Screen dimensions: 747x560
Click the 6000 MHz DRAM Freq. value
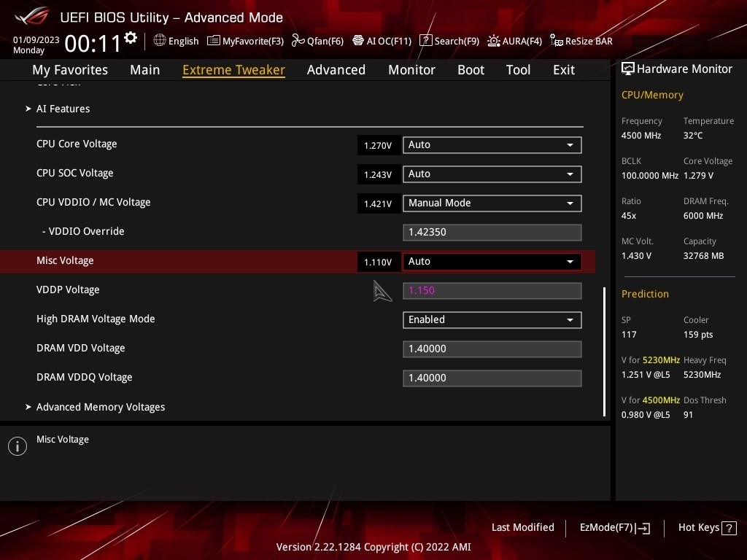703,216
